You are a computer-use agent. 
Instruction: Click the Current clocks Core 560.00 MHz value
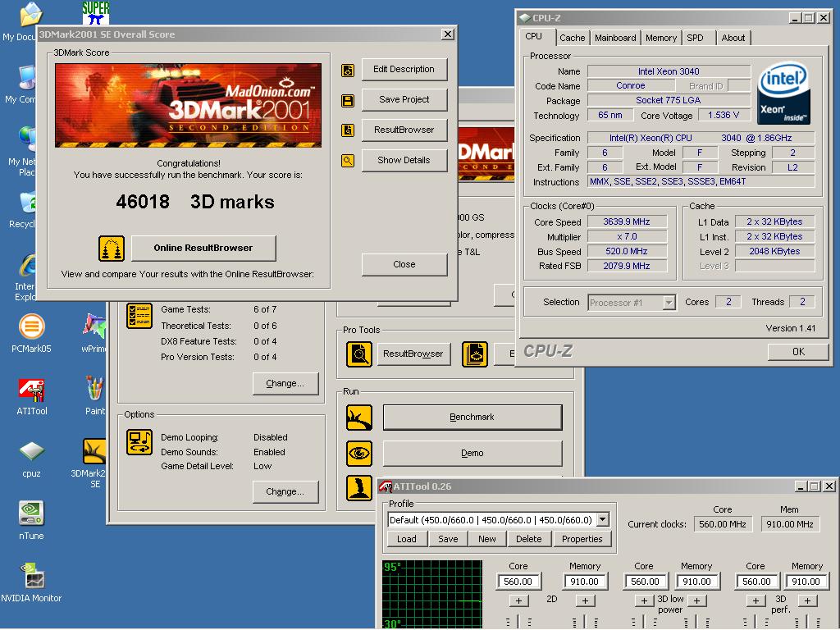(x=723, y=524)
